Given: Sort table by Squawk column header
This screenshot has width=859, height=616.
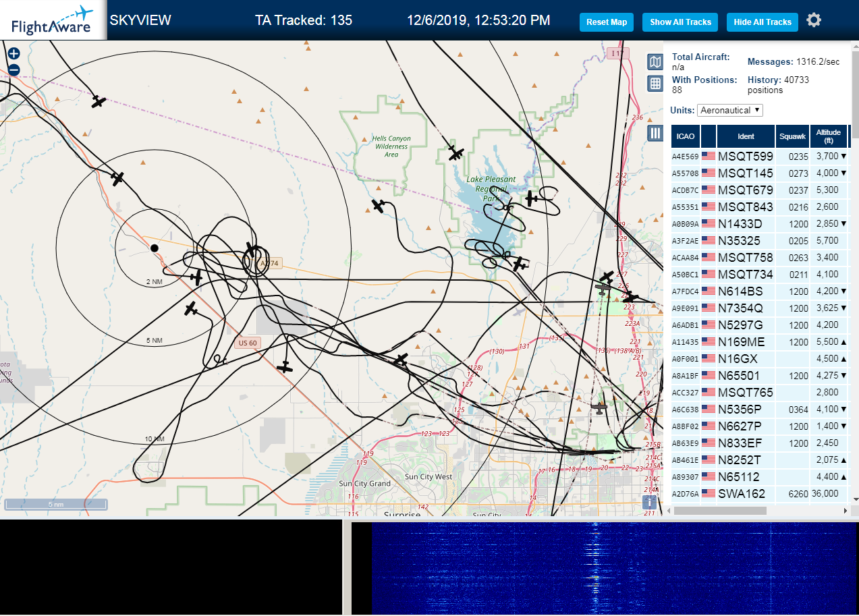Looking at the screenshot, I should [792, 136].
